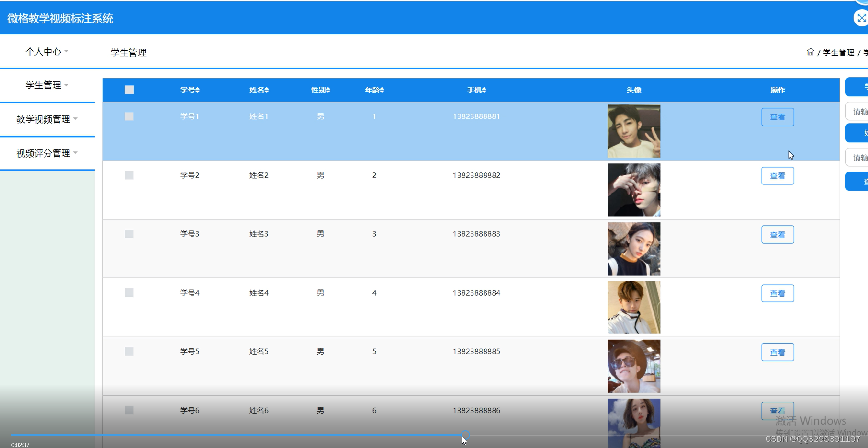
Task: Click first search input on right
Action: tap(857, 111)
